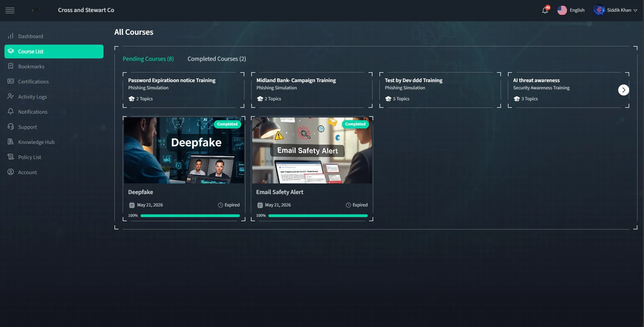This screenshot has height=327, width=644.
Task: Click the Email Safety Alert course title
Action: pyautogui.click(x=280, y=192)
